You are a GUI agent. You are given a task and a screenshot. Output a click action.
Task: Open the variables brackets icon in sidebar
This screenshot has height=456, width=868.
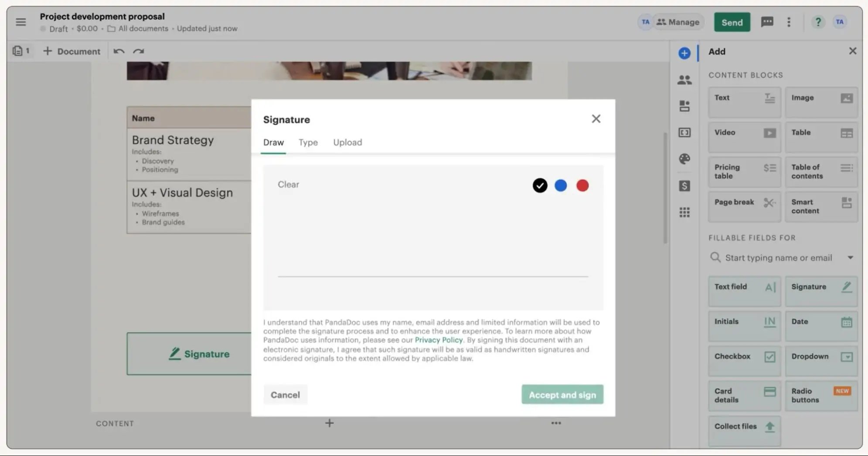click(x=684, y=132)
